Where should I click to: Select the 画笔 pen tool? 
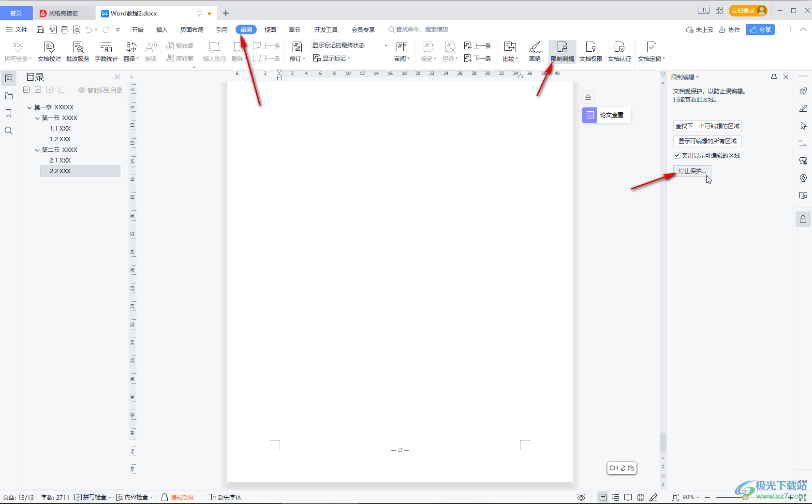tap(534, 51)
